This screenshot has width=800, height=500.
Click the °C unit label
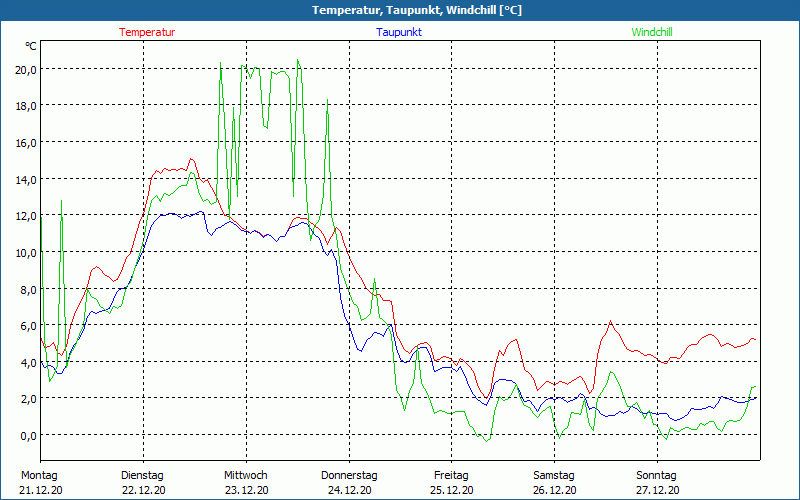pyautogui.click(x=31, y=46)
